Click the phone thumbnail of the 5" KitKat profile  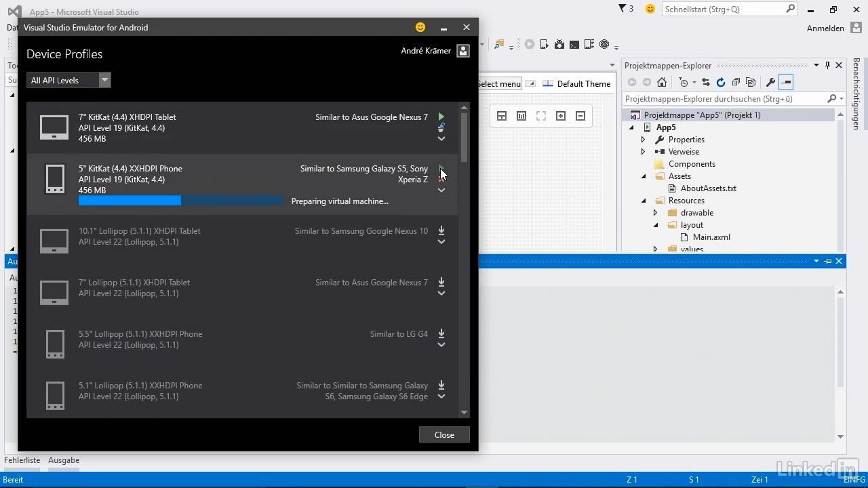pyautogui.click(x=55, y=179)
